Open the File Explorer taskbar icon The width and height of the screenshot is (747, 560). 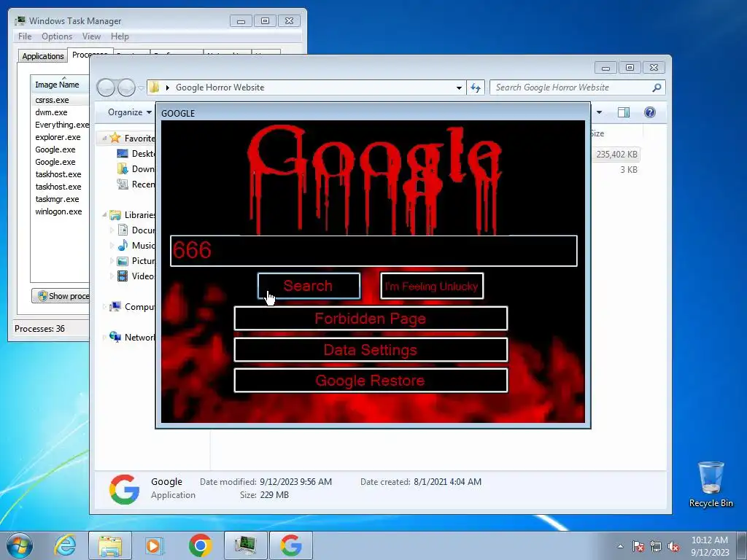coord(110,545)
